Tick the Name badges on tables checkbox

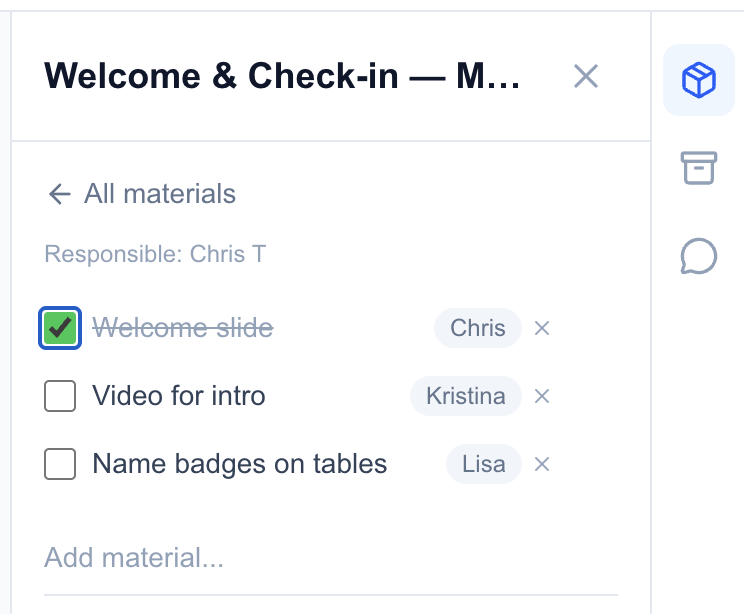click(x=60, y=464)
